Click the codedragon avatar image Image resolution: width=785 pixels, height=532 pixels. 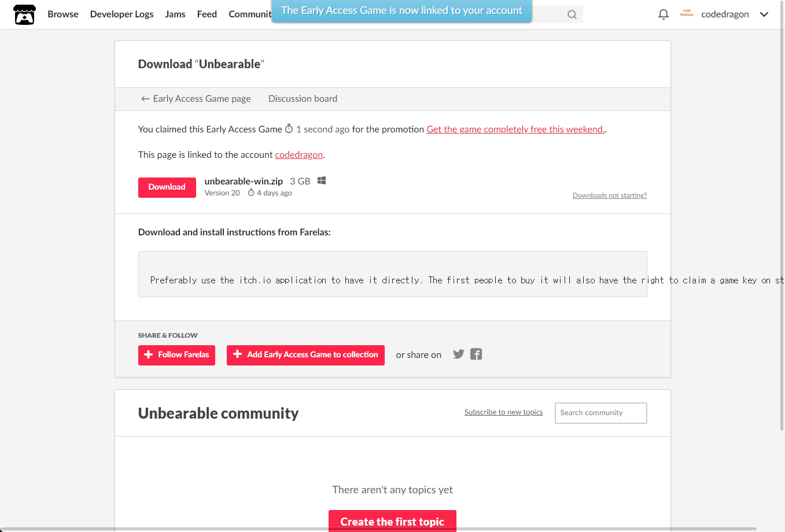click(x=687, y=13)
